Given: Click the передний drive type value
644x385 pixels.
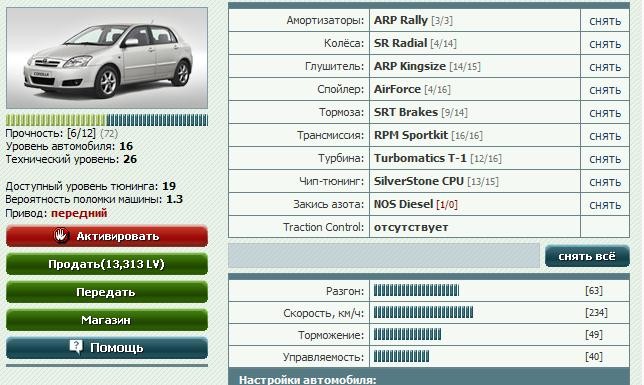Looking at the screenshot, I should click(x=79, y=213).
